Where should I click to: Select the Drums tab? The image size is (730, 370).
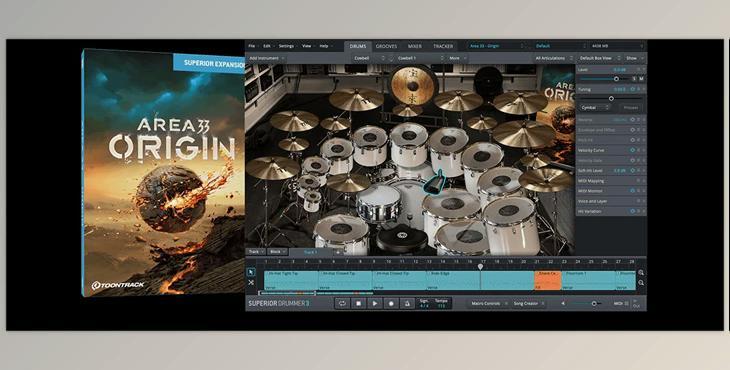[358, 46]
